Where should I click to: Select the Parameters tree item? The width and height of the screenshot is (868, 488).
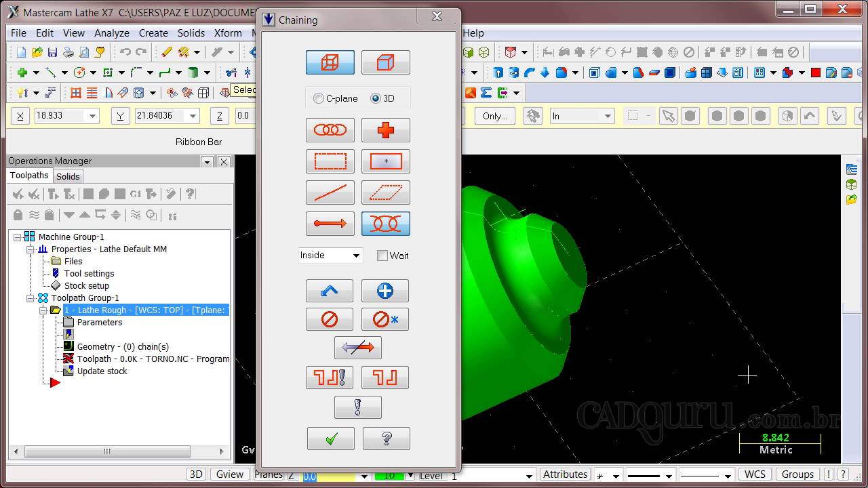point(100,322)
